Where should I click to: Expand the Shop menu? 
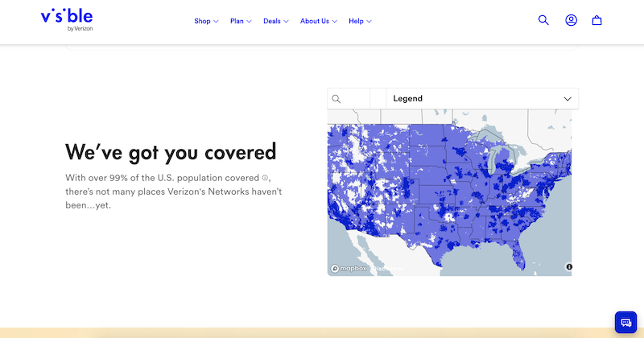(206, 21)
